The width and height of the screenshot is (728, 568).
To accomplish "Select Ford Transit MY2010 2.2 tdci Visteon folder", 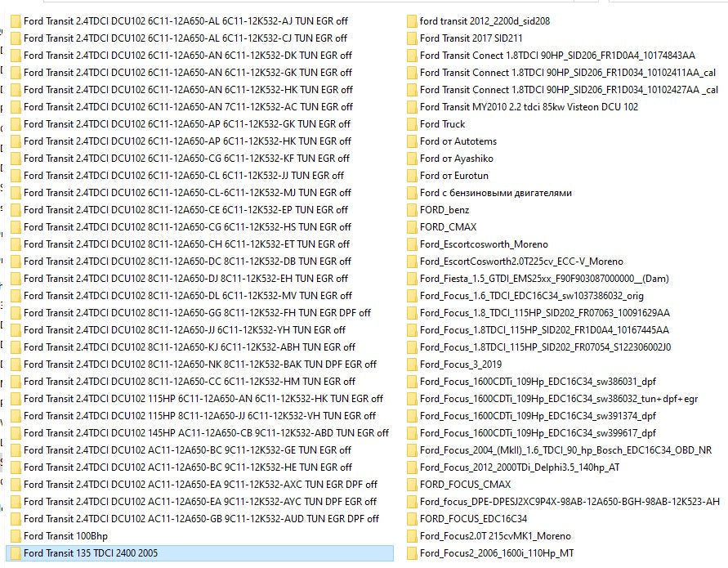I will click(x=529, y=107).
